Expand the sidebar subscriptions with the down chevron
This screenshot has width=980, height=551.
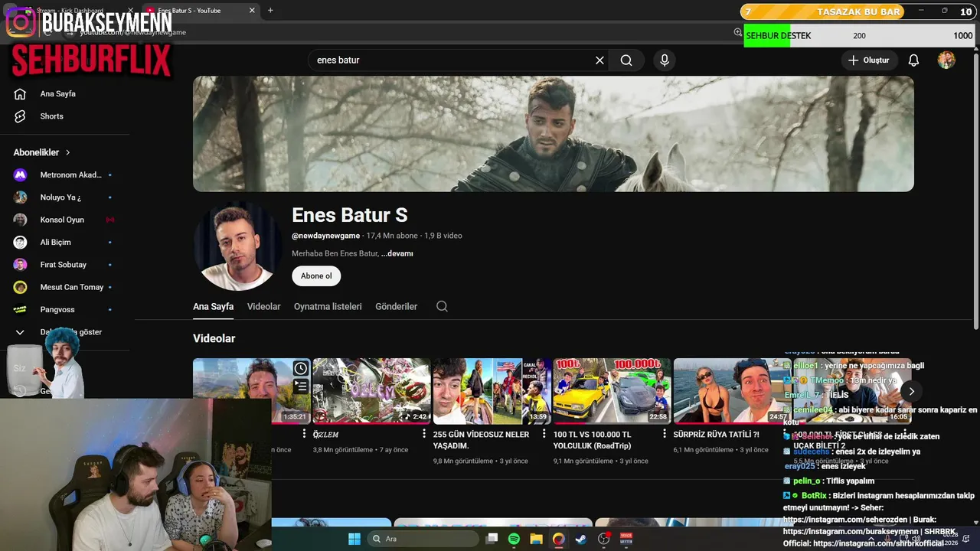(21, 332)
